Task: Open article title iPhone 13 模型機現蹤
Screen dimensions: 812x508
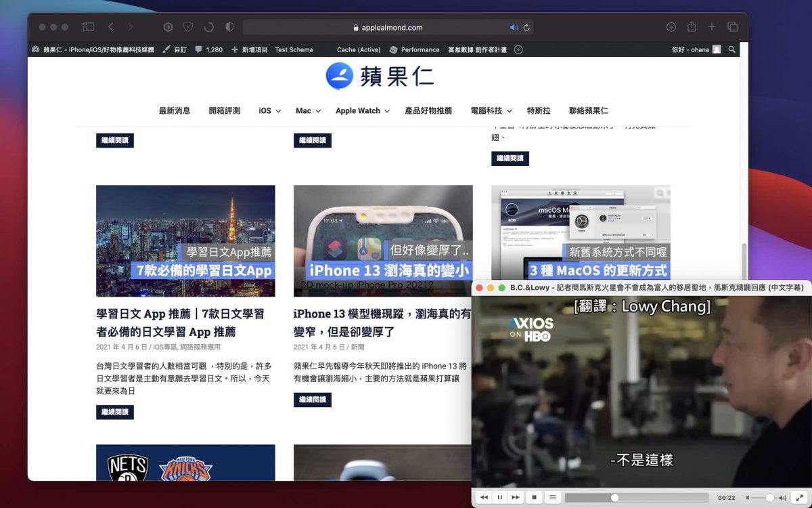Action: pos(382,322)
